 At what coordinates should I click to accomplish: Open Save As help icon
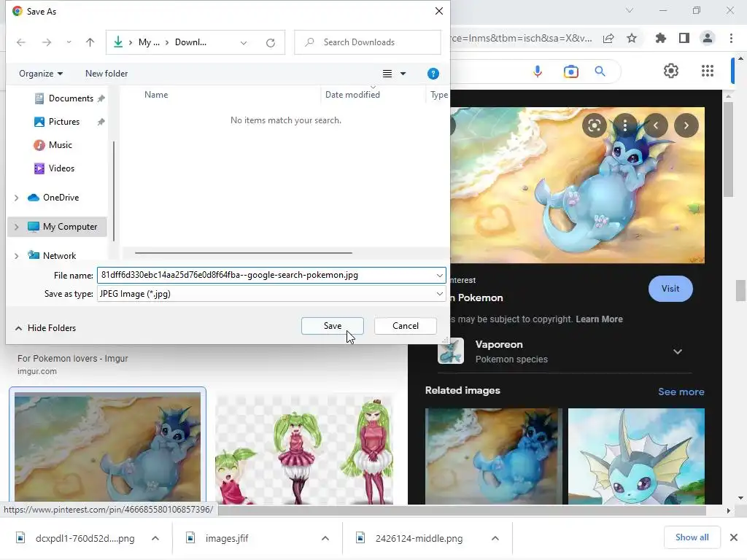coord(433,74)
